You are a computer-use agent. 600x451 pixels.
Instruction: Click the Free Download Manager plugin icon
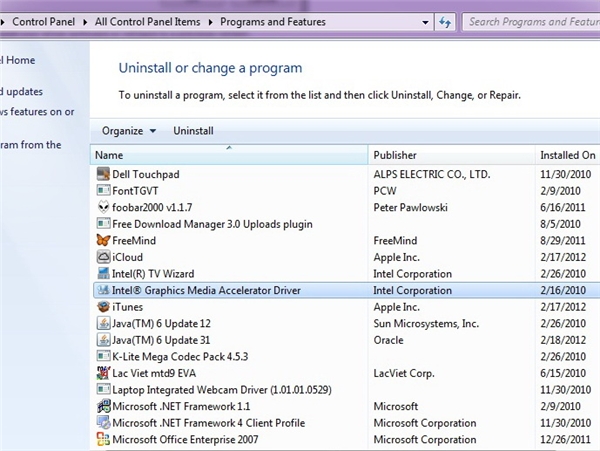(x=103, y=224)
